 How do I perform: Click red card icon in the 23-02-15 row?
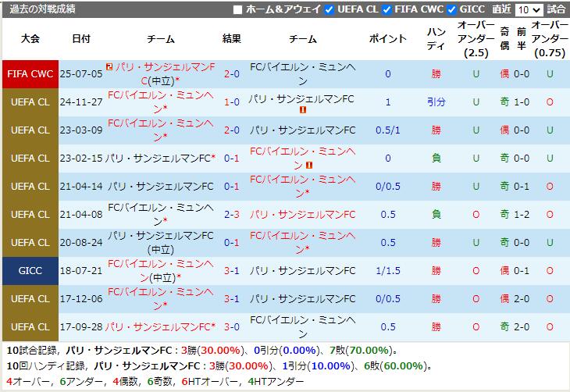[309, 166]
